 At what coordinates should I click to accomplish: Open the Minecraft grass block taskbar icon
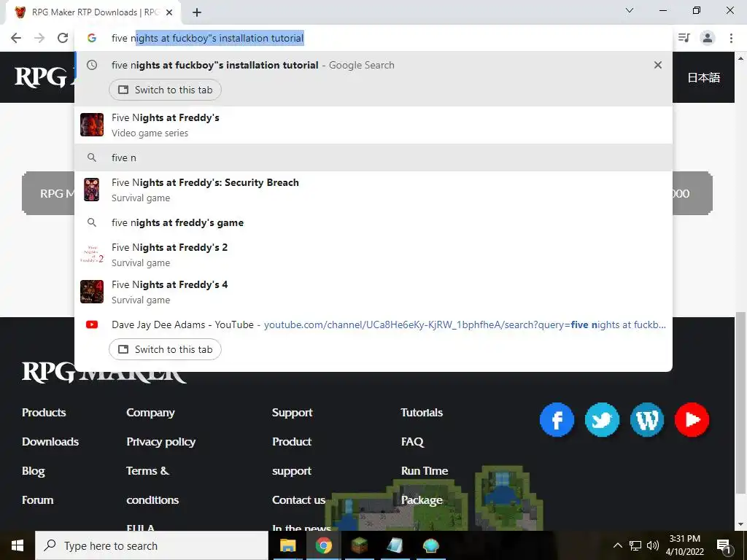[359, 545]
